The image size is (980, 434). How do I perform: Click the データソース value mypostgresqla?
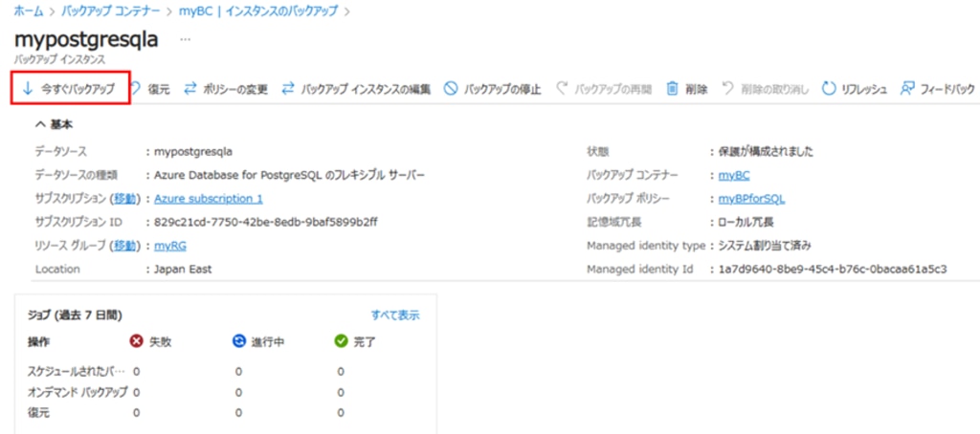pos(193,152)
